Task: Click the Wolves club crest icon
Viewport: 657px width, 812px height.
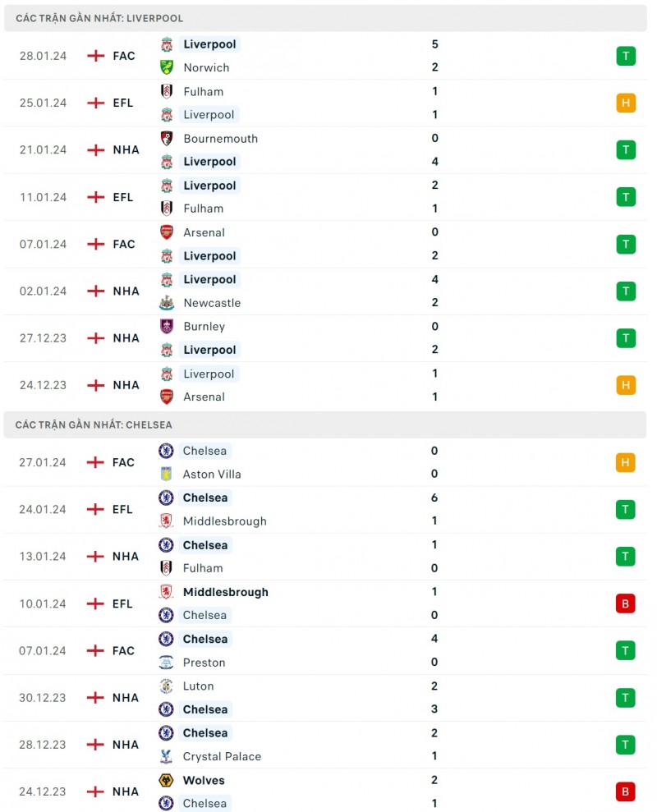Action: click(166, 780)
